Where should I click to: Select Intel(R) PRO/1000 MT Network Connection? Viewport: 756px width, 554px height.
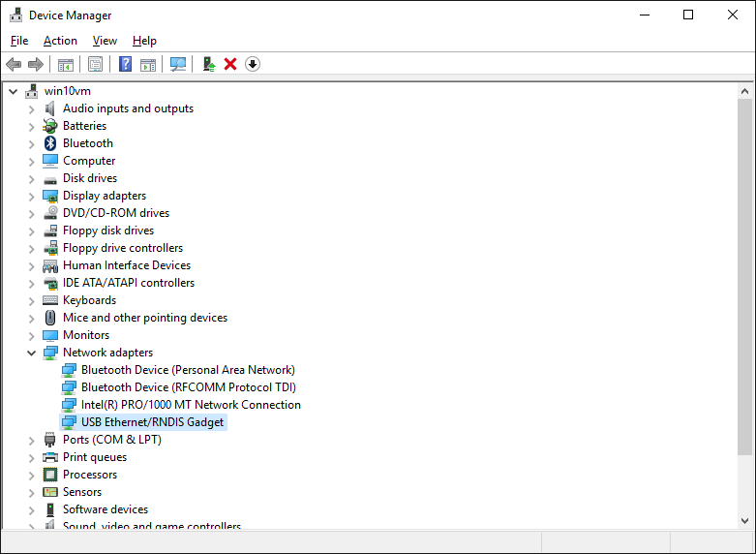pyautogui.click(x=191, y=405)
